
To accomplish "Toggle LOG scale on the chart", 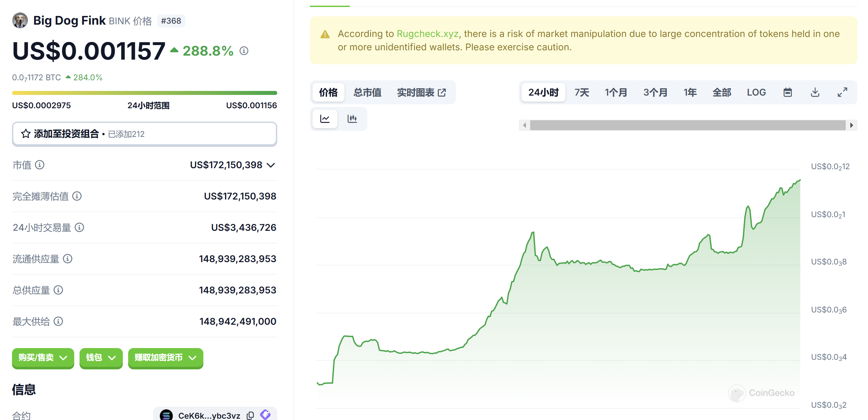I will click(757, 92).
